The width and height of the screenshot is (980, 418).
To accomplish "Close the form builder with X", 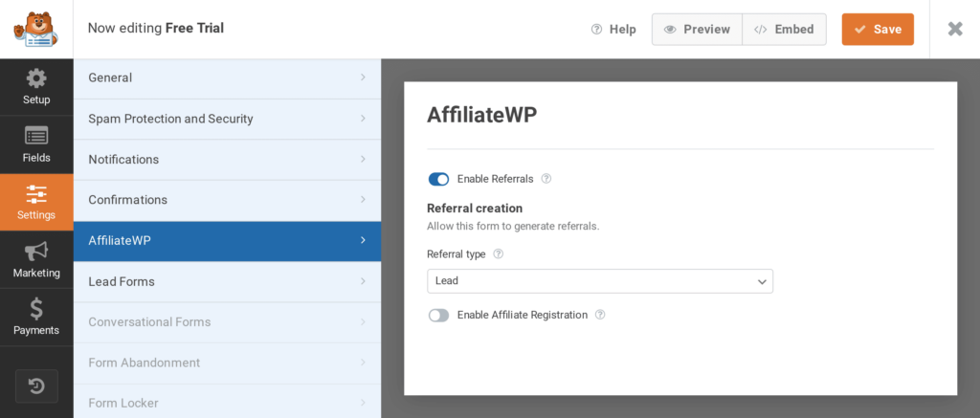I will point(955,29).
